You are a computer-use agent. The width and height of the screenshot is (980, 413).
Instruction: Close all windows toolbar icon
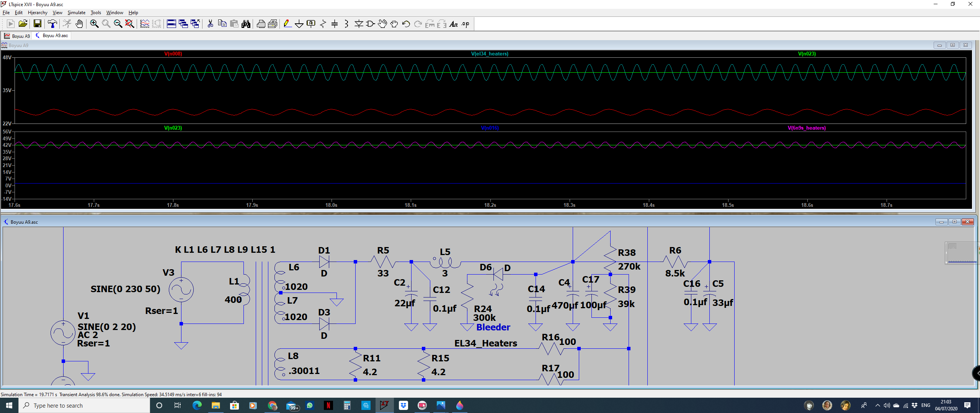pos(195,24)
